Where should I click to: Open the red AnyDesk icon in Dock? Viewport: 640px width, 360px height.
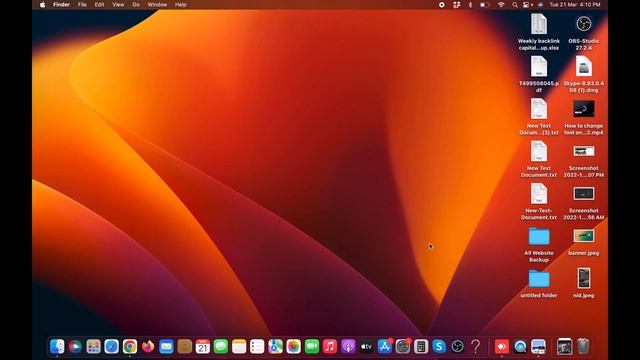[x=502, y=347]
